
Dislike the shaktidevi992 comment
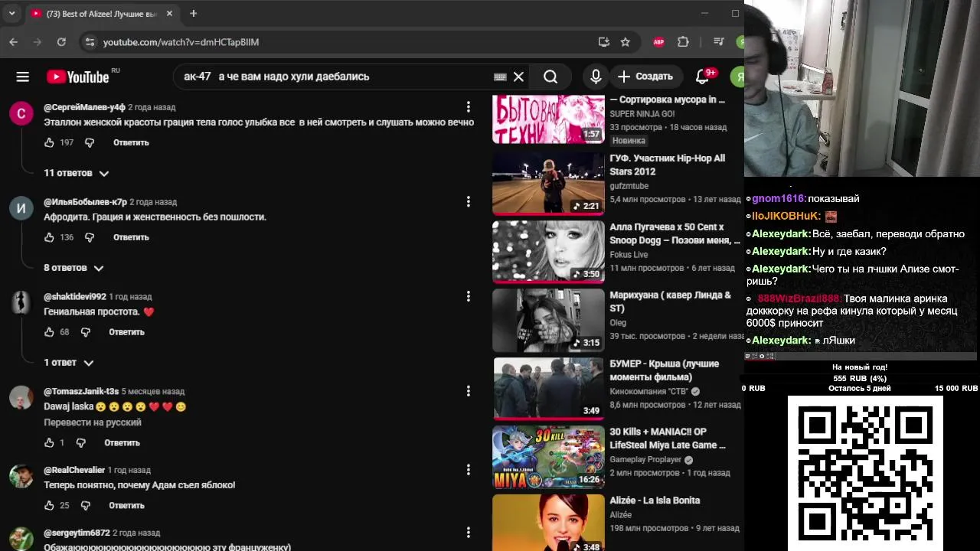[85, 332]
